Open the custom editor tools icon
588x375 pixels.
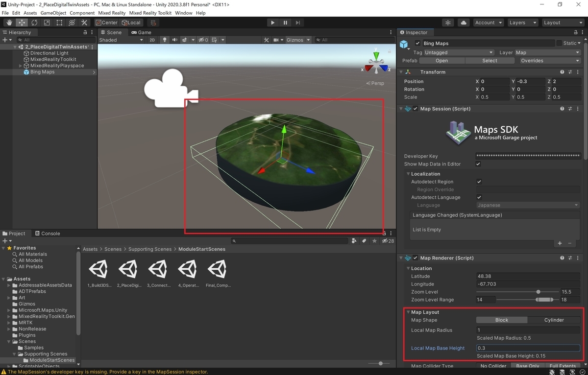coord(84,23)
